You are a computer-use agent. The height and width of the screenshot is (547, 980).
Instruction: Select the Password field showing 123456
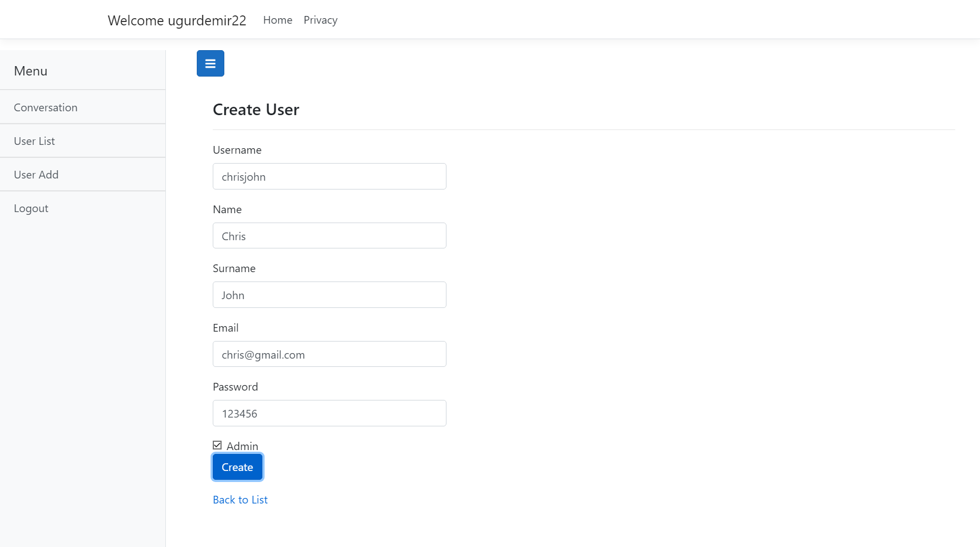[329, 413]
